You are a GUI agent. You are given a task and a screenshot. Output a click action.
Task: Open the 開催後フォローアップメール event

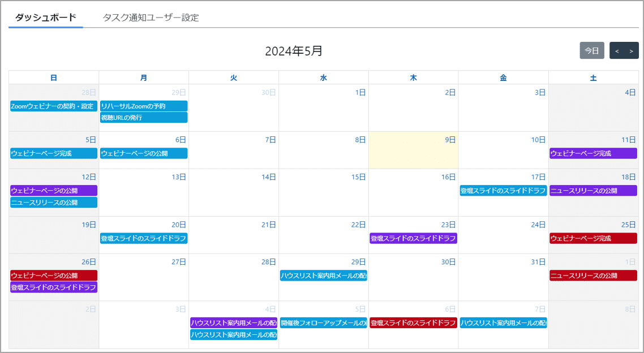323,323
